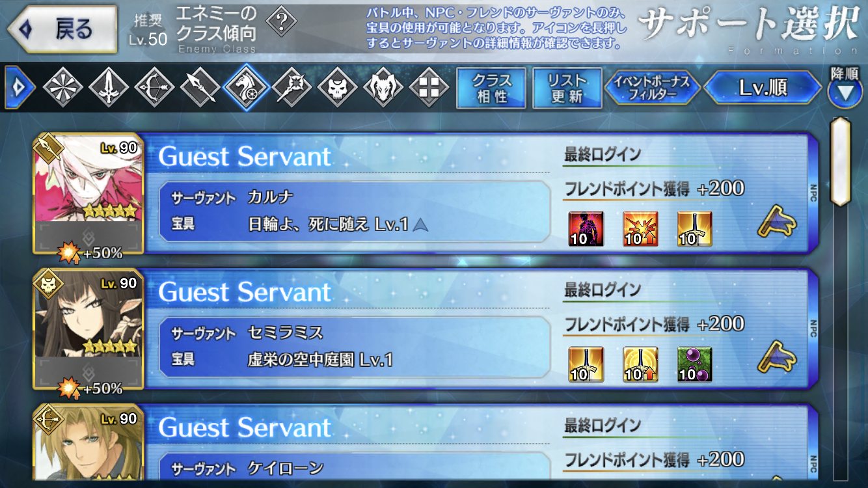Open the enemy class tendency help icon
Image resolution: width=868 pixels, height=488 pixels.
pyautogui.click(x=280, y=25)
